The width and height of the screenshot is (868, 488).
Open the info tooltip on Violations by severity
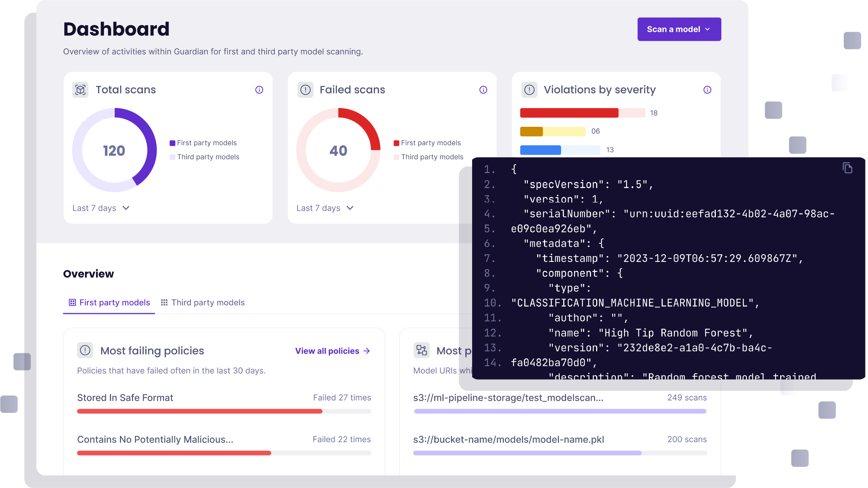click(x=707, y=90)
